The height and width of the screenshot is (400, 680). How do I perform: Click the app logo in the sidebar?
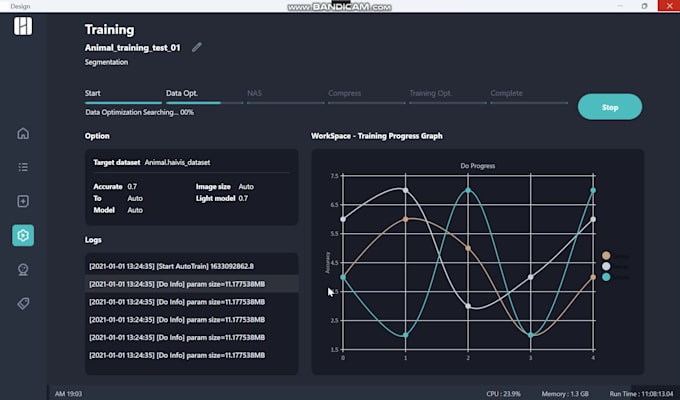(x=22, y=27)
